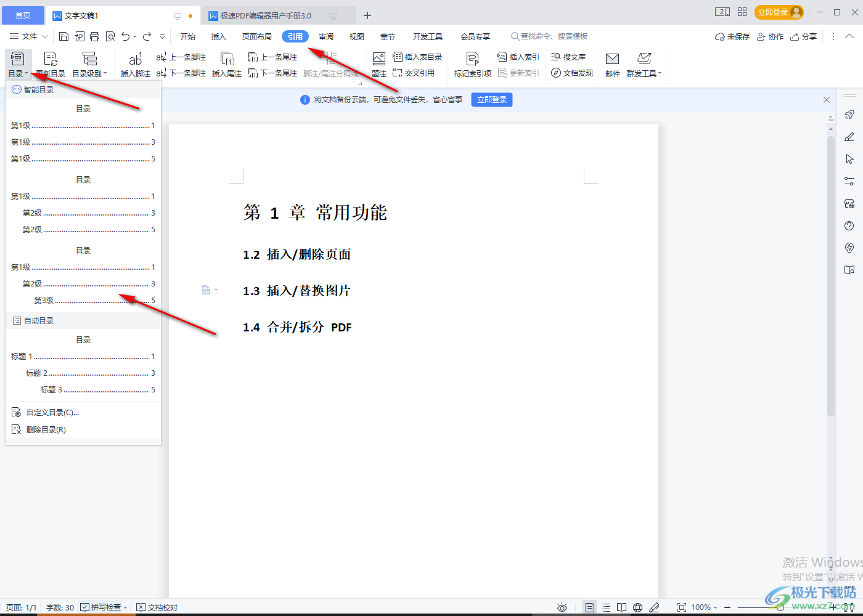Switch to reading view book icon

coord(622,607)
